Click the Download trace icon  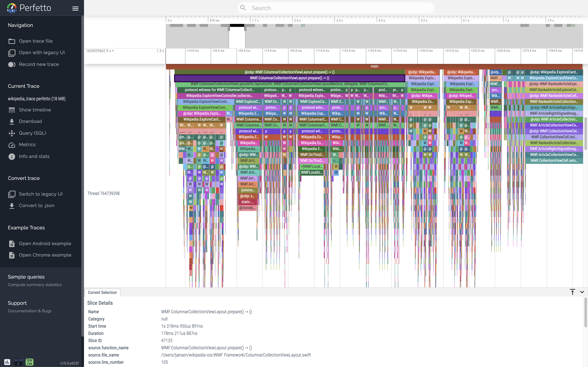coord(11,121)
